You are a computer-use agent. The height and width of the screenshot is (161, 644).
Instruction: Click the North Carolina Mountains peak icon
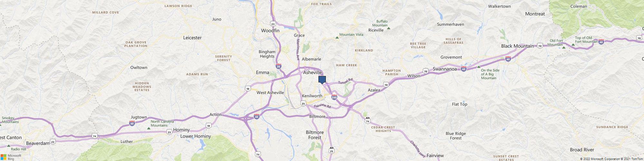click(x=148, y=128)
